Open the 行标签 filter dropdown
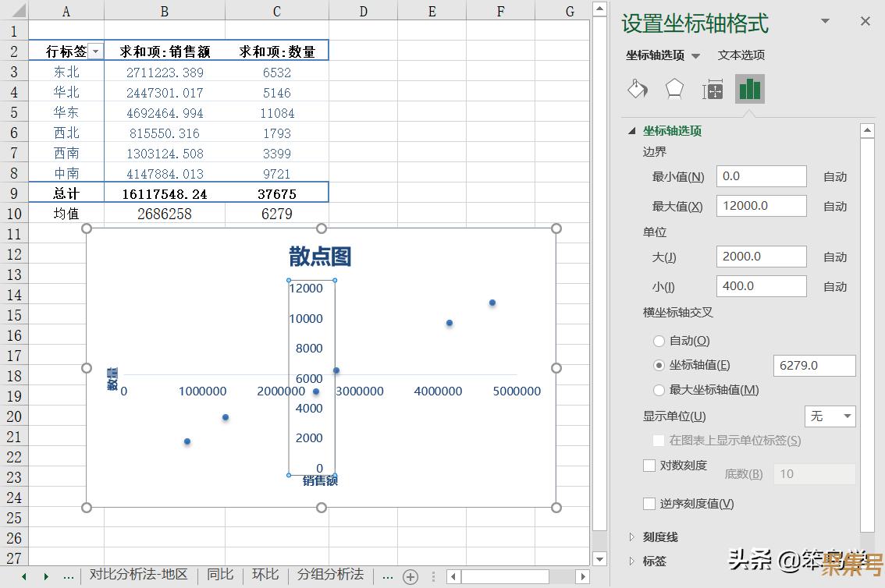This screenshot has height=588, width=885. (x=96, y=51)
